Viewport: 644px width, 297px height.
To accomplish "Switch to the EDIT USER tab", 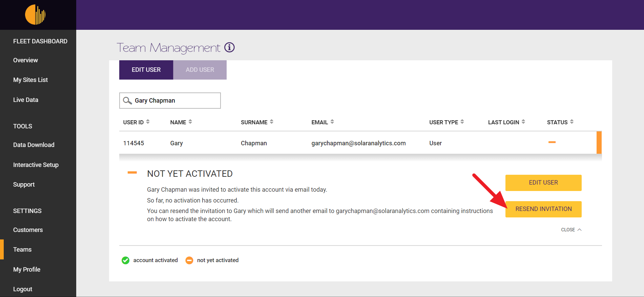I will (146, 70).
